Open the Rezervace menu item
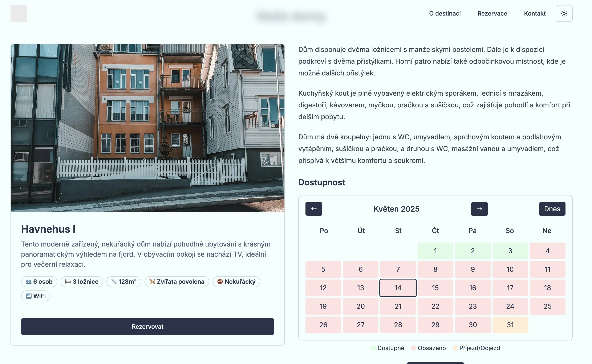This screenshot has width=592, height=364. click(492, 13)
